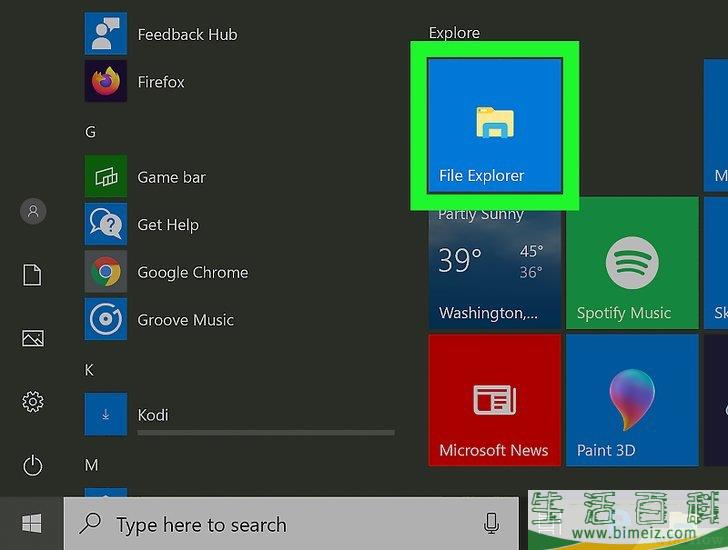Screen dimensions: 728x550
Task: Jump to letter K section header
Action: pos(89,370)
